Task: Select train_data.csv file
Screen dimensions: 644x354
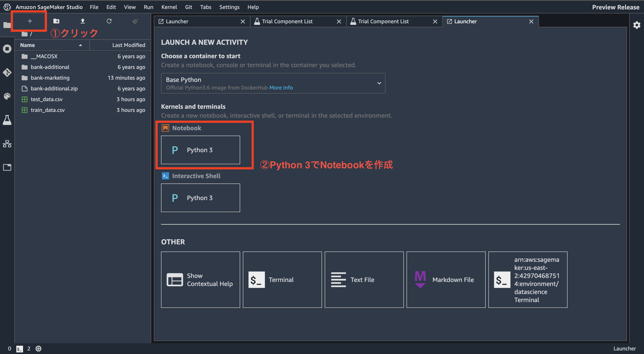Action: 83,110
